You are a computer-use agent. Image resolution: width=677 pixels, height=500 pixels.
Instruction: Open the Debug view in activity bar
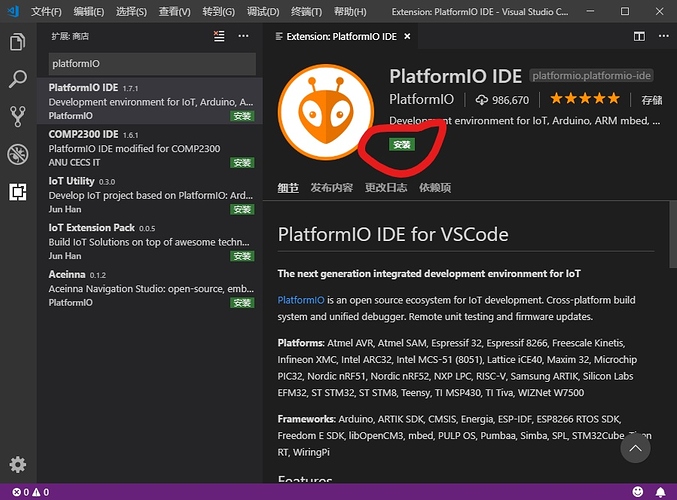tap(17, 154)
